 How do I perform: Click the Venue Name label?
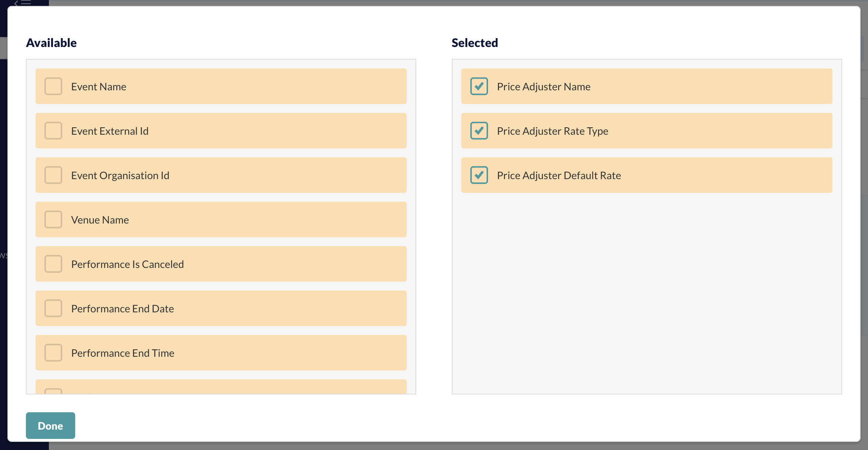point(100,220)
